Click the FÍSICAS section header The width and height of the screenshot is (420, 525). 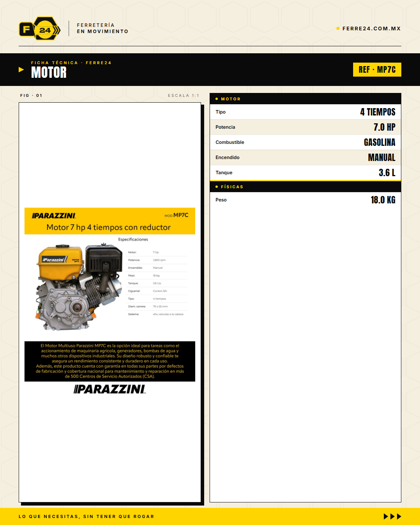(305, 187)
